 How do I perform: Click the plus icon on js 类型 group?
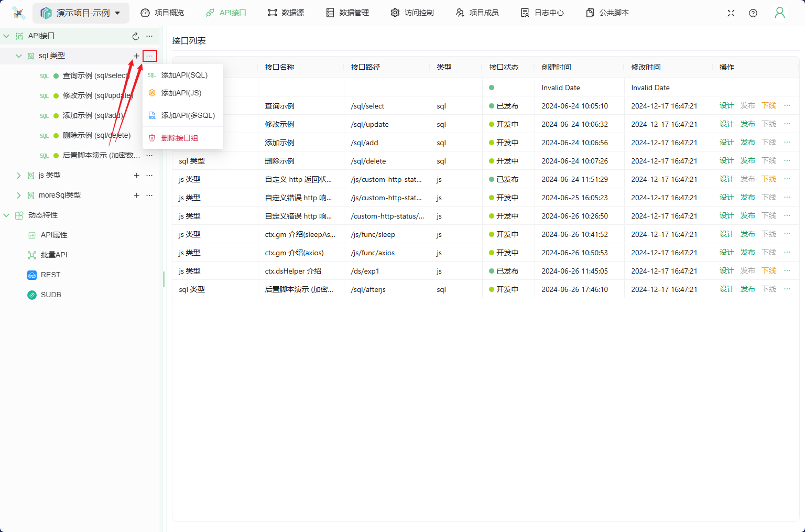137,176
